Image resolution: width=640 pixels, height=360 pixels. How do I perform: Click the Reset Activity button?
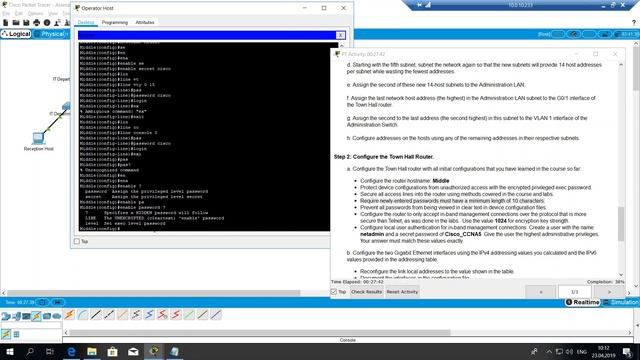pos(402,292)
